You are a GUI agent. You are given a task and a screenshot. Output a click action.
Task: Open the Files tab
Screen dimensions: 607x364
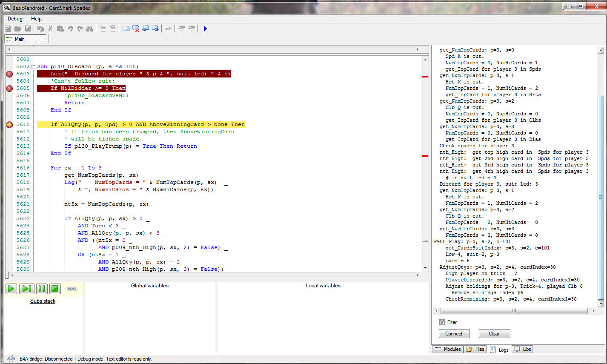(x=475, y=349)
